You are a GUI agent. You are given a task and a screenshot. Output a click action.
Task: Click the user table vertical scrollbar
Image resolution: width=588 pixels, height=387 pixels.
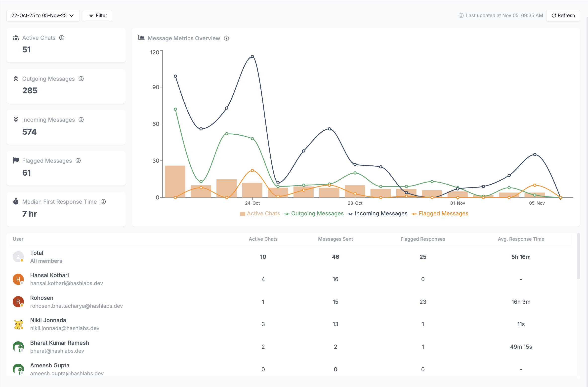point(578,256)
